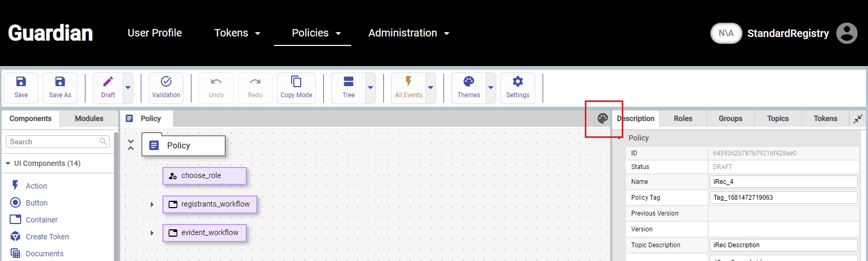Collapse the Policy root block

coord(131,145)
